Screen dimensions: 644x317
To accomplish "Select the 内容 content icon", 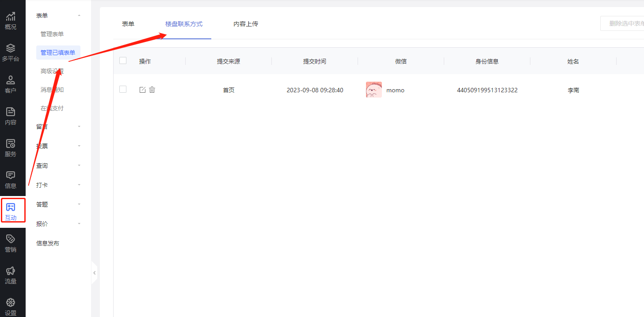I will 11,112.
